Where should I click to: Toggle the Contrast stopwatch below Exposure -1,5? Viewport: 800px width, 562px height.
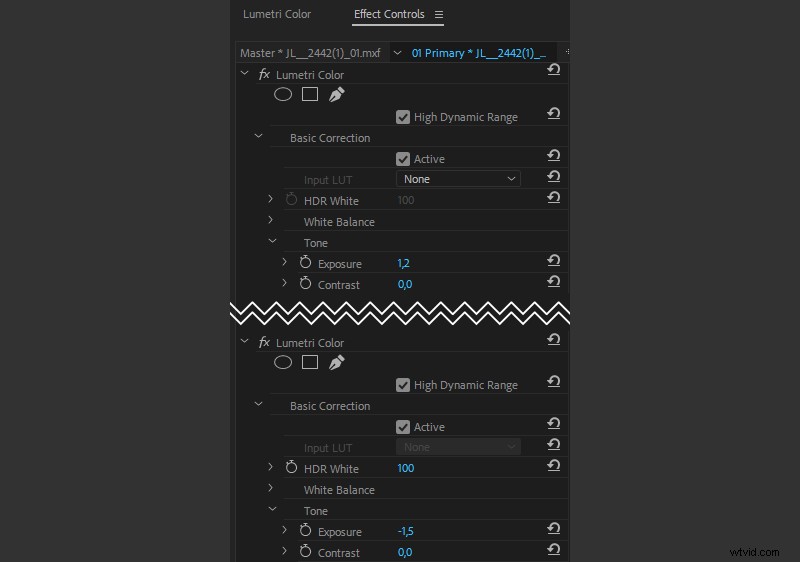pyautogui.click(x=305, y=551)
